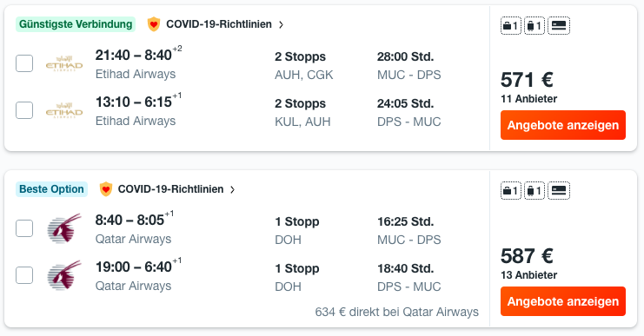
Task: Click the credit card payment icon in Etihad card
Action: pos(559,26)
